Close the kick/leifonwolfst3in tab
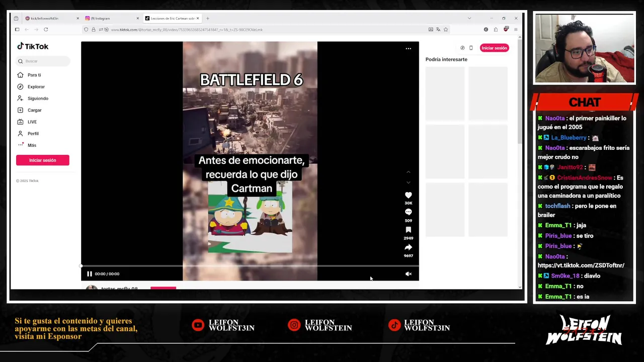 pos(77,19)
